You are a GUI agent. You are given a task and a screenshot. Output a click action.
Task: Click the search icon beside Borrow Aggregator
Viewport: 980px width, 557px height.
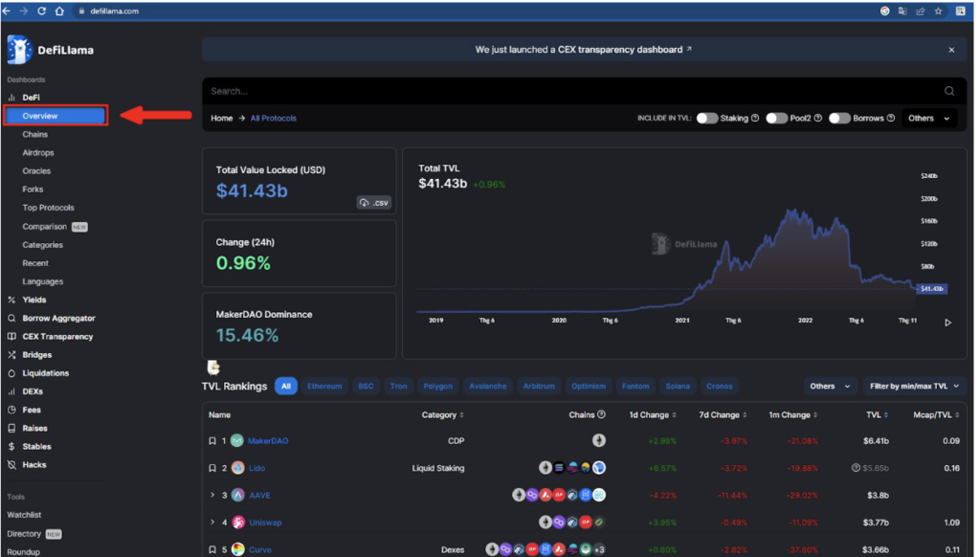[11, 318]
